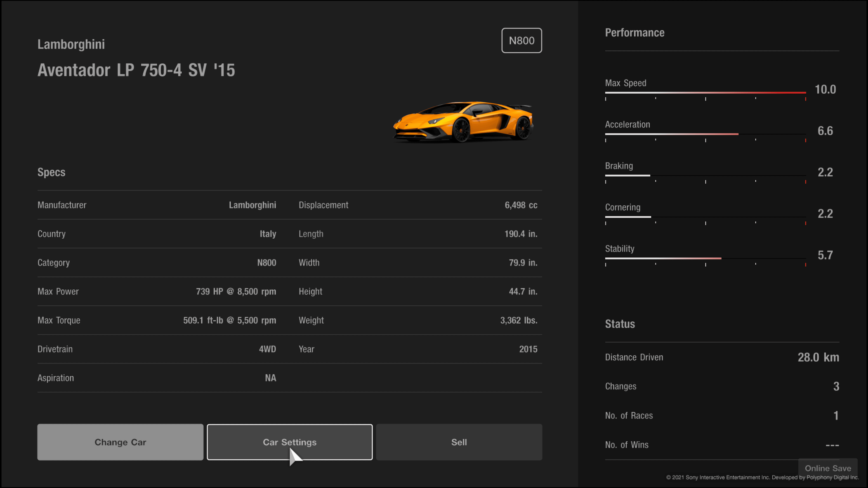
Task: Click the Specs section heading
Action: click(51, 172)
